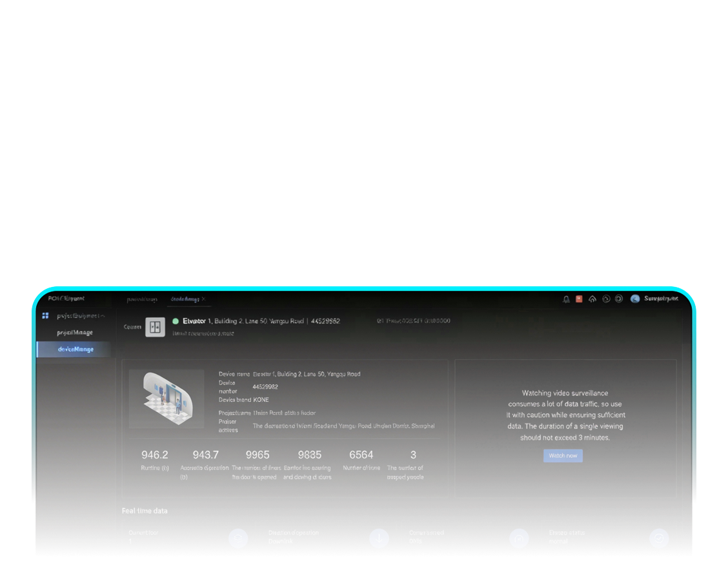Screen dimensions: 728x561
Task: Click the user avatar in top bar
Action: pyautogui.click(x=635, y=299)
